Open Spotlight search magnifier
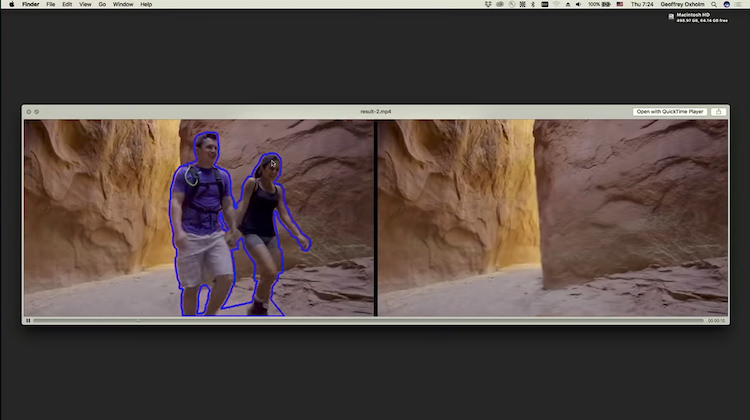This screenshot has width=750, height=420. [714, 4]
